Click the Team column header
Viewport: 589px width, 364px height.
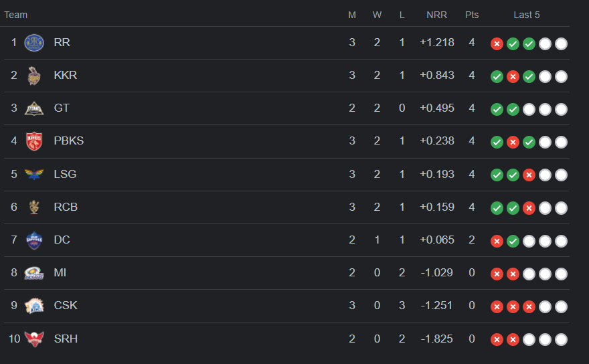click(x=16, y=15)
